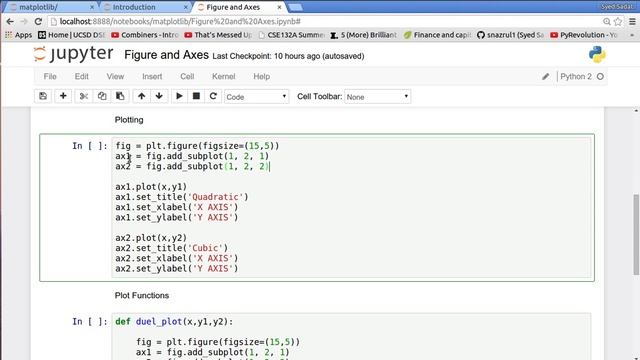Show more bookmarks overflow chevron
The width and height of the screenshot is (640, 360).
click(x=632, y=35)
